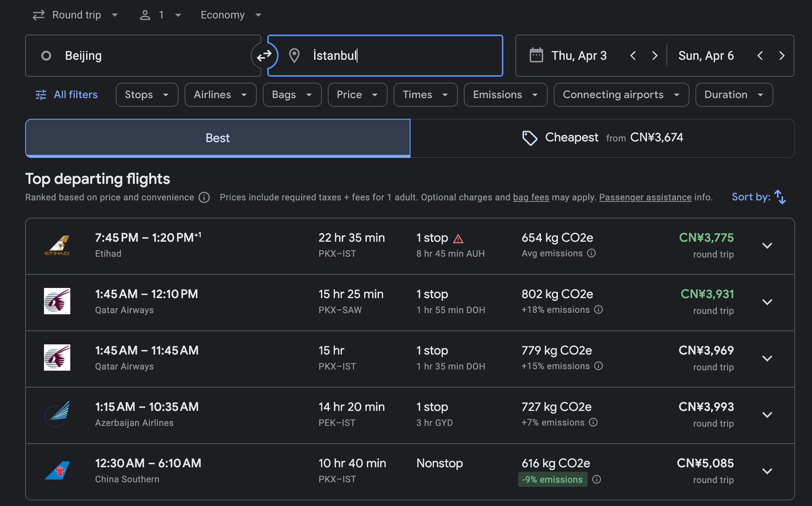Switch to the Cheapest tab
This screenshot has height=506, width=812.
coord(602,138)
